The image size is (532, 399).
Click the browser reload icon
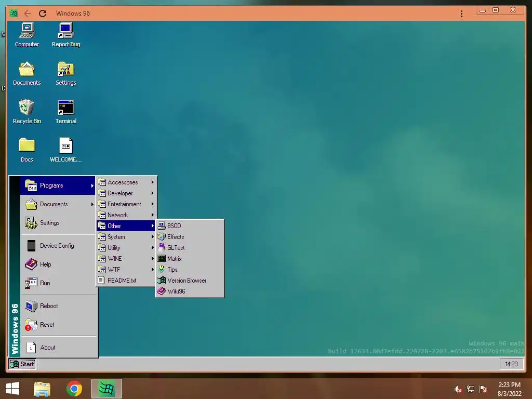(x=43, y=13)
